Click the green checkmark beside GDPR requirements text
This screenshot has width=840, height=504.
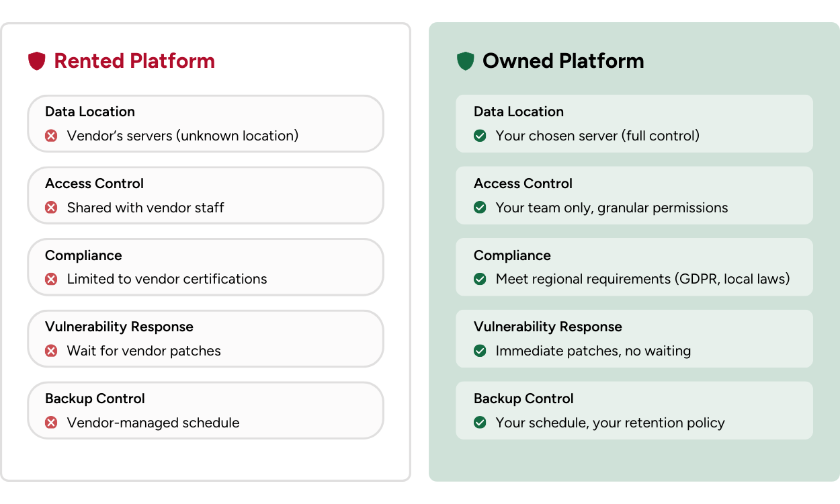point(480,280)
